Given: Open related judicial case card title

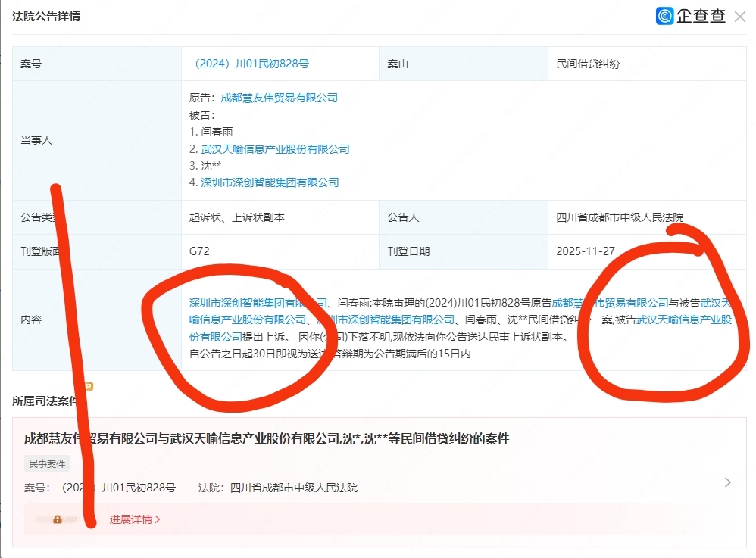Looking at the screenshot, I should coord(267,438).
